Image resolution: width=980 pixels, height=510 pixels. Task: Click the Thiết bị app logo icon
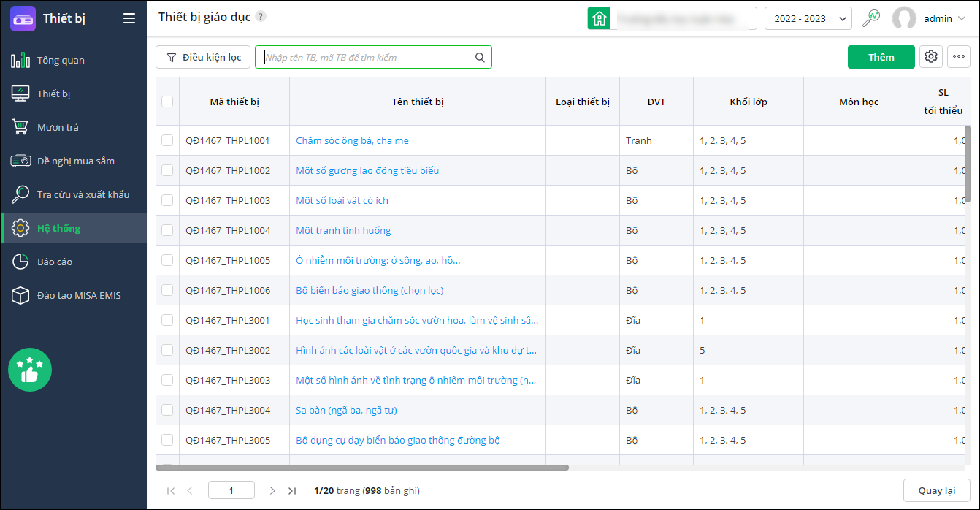23,18
